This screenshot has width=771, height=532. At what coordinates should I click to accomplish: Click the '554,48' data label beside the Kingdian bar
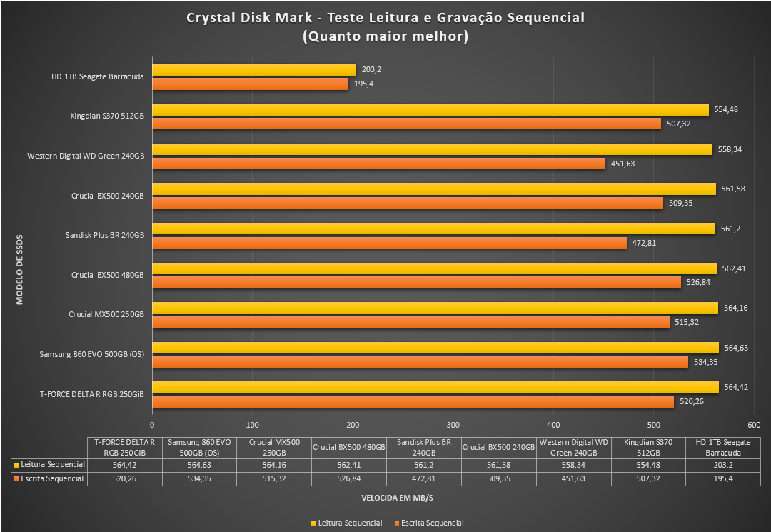pos(726,109)
